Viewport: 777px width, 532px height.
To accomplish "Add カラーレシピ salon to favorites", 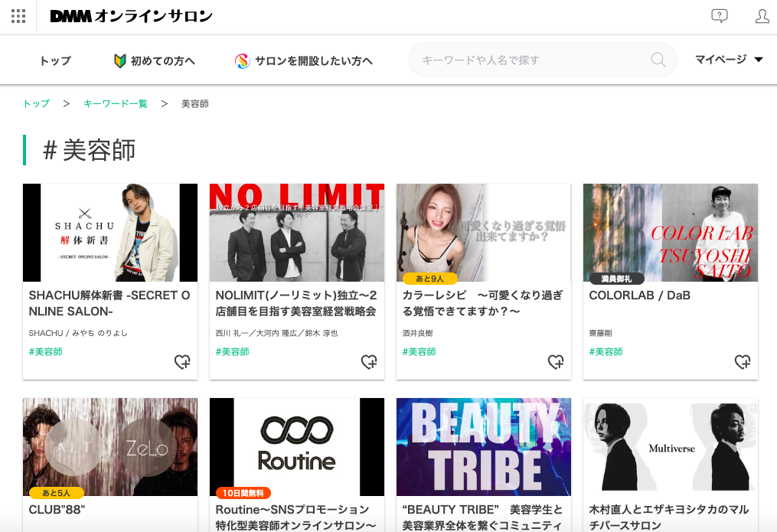I will pyautogui.click(x=556, y=361).
